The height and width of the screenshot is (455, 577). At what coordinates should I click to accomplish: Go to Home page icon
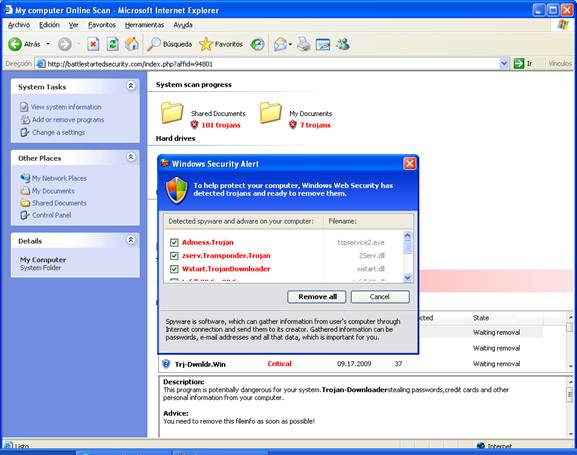(x=132, y=44)
